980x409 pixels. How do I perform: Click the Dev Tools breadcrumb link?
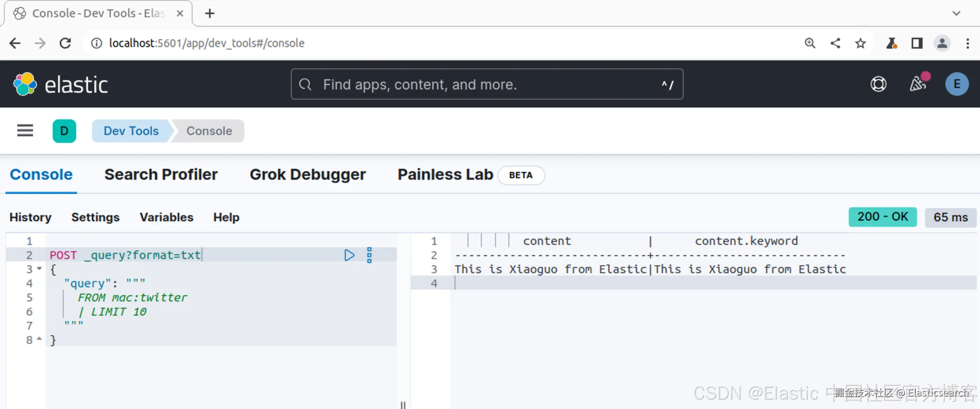click(131, 131)
